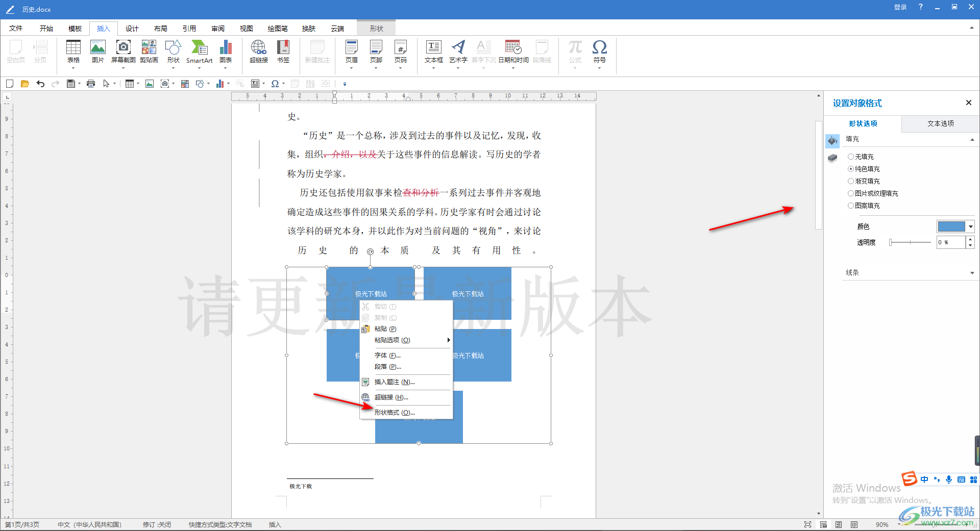The width and height of the screenshot is (980, 531).
Task: Collapse the 填充 fill section
Action: 972,139
